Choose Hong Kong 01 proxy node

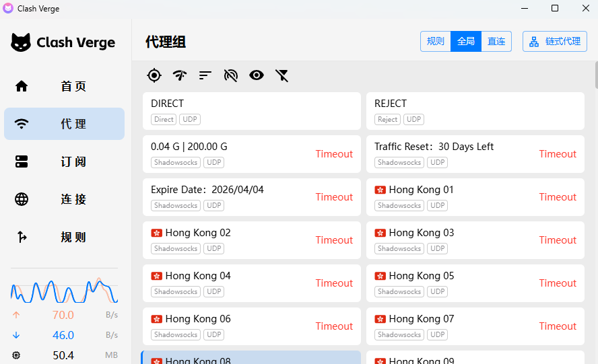pos(475,197)
